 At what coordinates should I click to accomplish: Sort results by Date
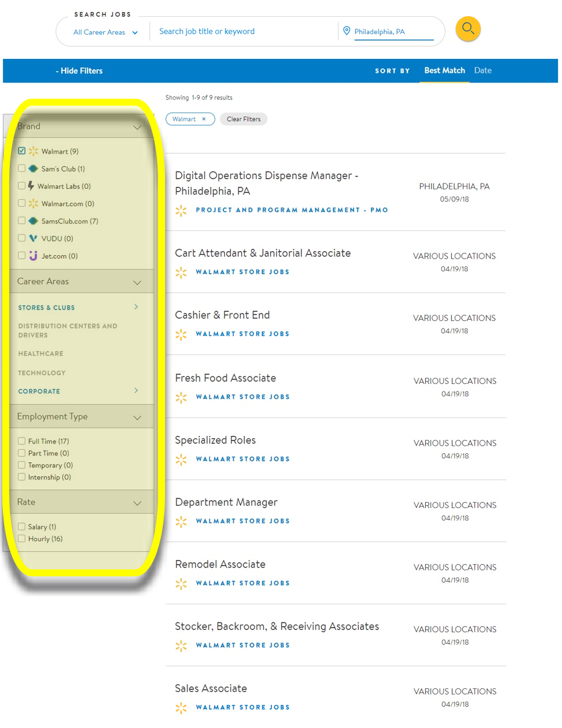tap(483, 70)
